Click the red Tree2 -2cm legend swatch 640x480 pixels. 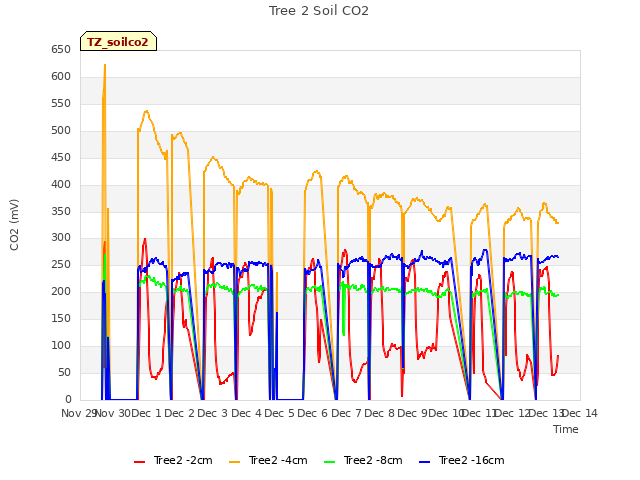point(140,462)
